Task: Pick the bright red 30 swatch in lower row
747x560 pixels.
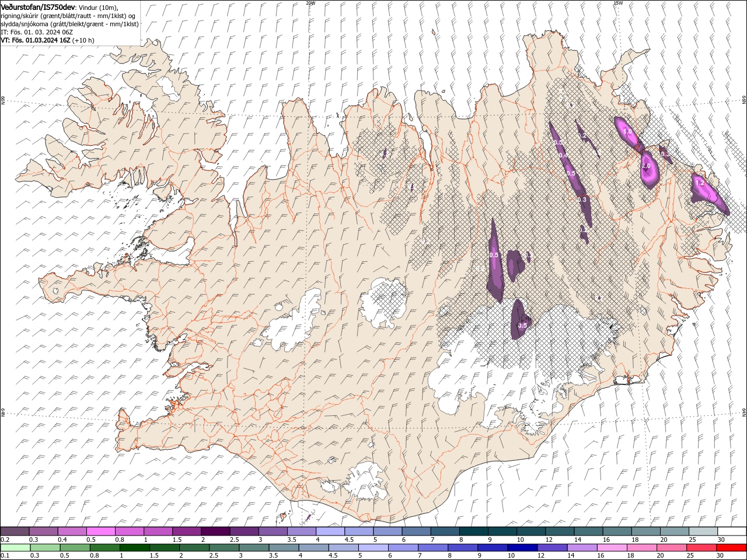Action: (x=731, y=548)
